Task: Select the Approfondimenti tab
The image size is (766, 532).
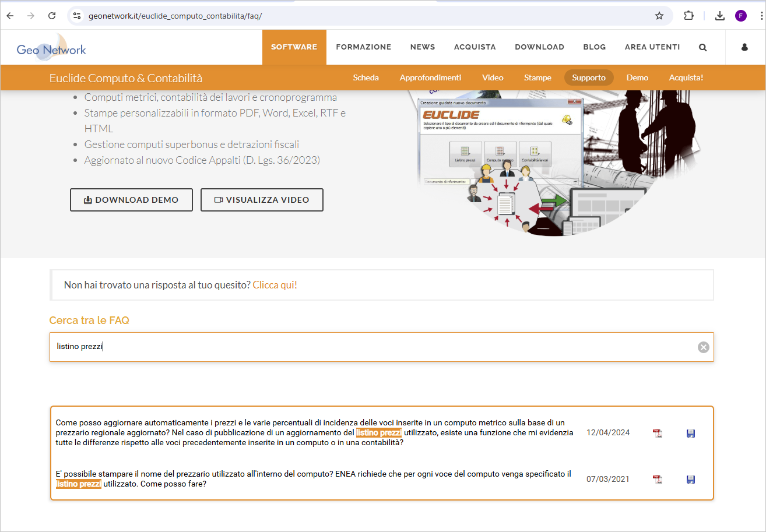Action: (x=430, y=77)
